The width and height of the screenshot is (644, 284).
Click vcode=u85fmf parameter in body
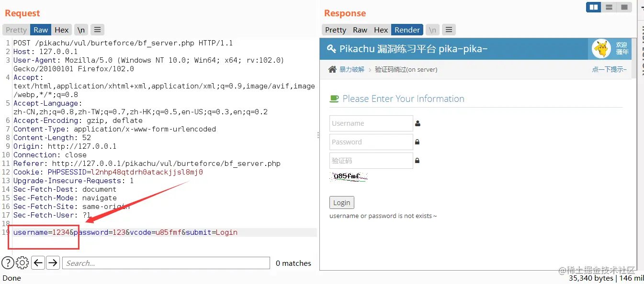click(156, 232)
